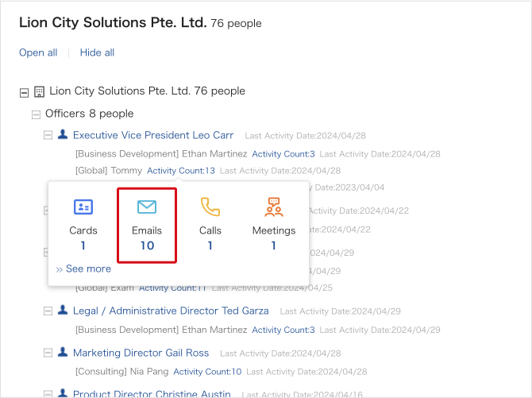The image size is (532, 398).
Task: Collapse the Officers 8 people group
Action: [36, 114]
